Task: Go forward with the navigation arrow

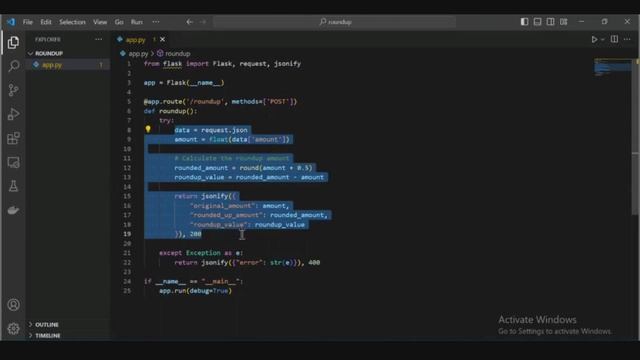Action: [203, 22]
